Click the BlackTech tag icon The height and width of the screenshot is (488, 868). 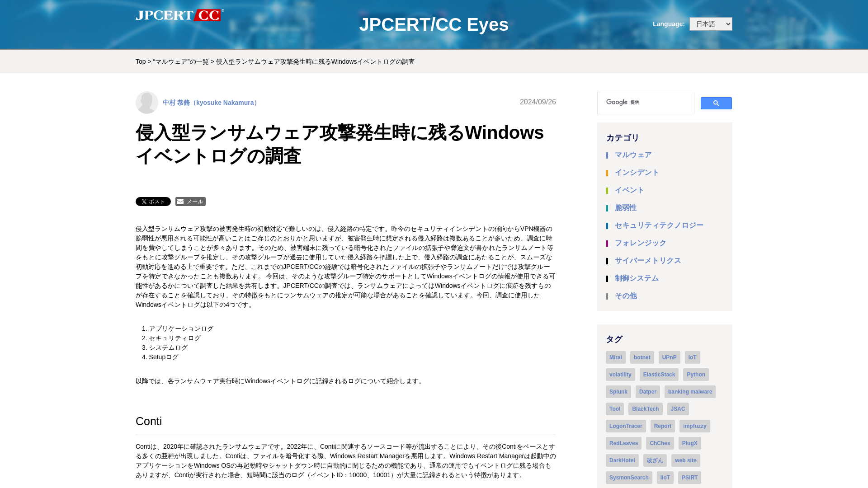click(645, 408)
